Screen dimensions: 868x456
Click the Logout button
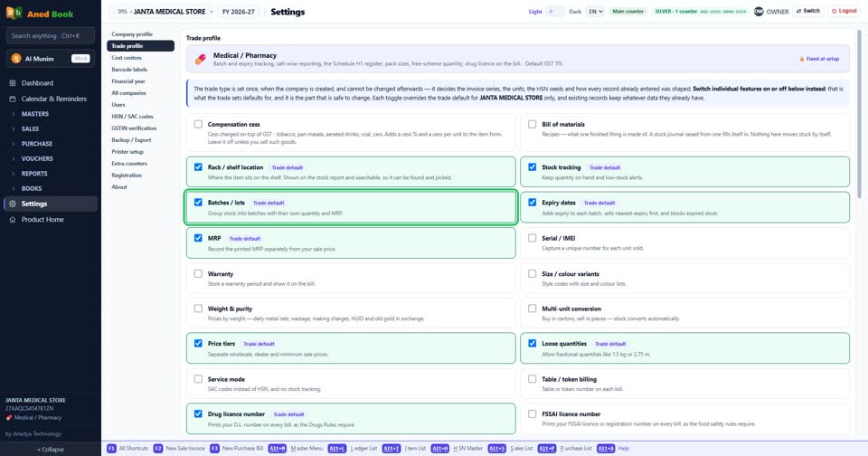844,11
